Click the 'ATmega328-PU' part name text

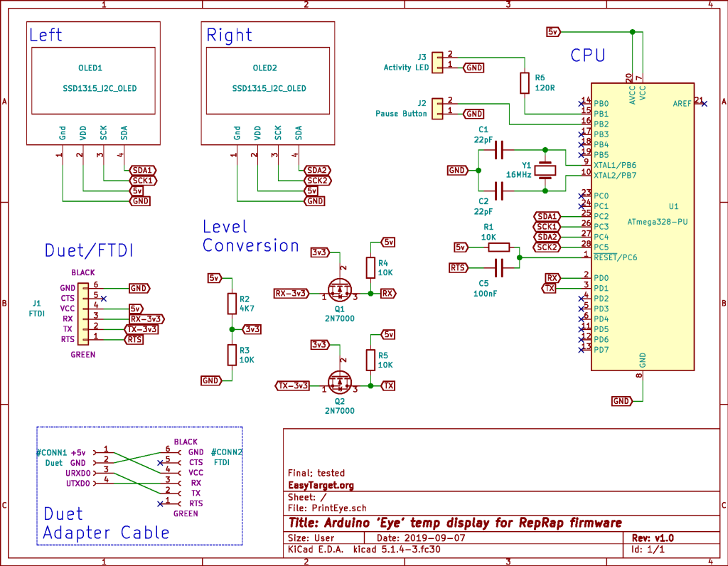click(x=658, y=222)
